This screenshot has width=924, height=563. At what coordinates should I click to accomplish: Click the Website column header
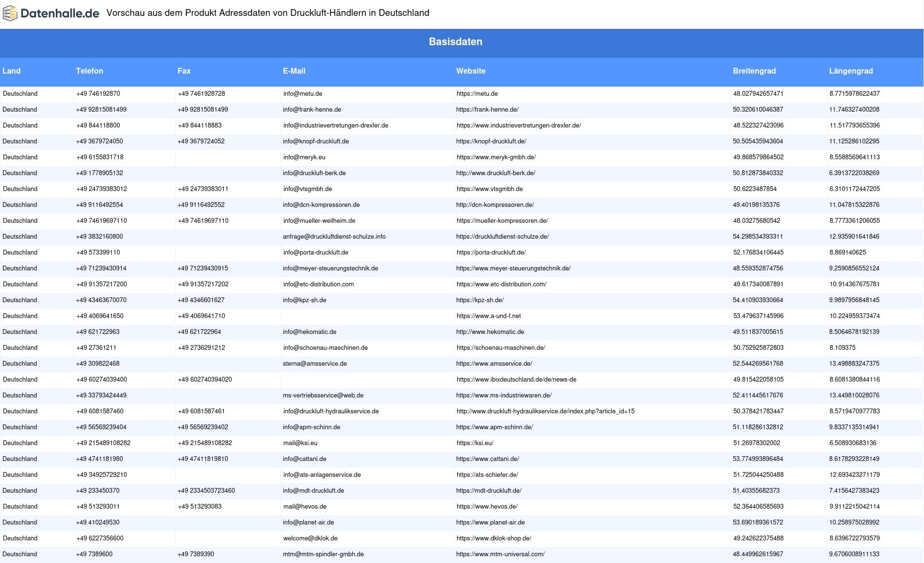[x=471, y=71]
